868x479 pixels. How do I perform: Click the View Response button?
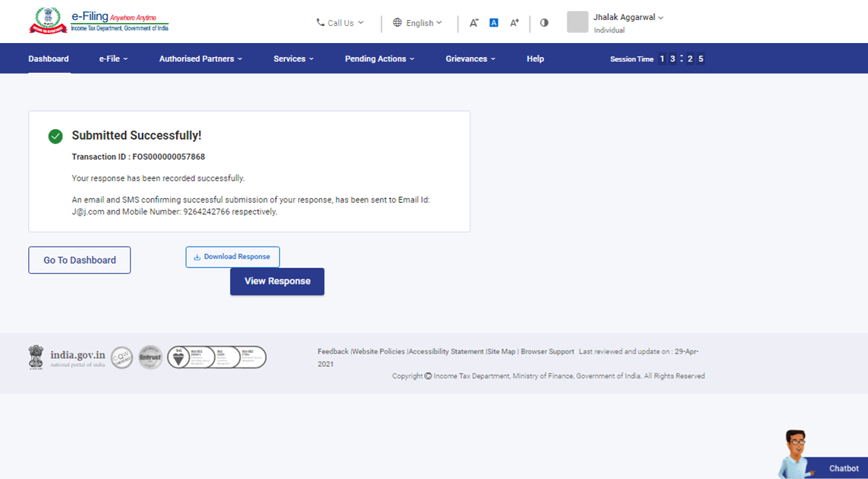[x=277, y=281]
